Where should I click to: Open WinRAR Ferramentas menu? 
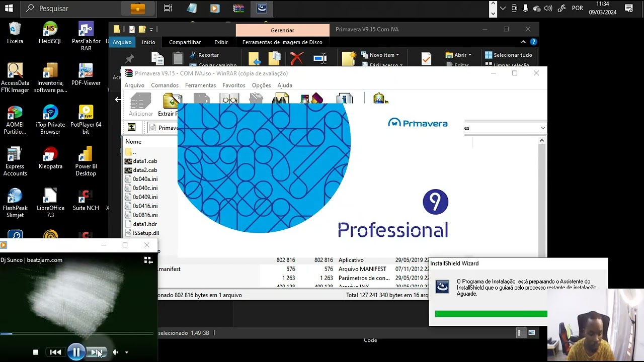point(200,85)
